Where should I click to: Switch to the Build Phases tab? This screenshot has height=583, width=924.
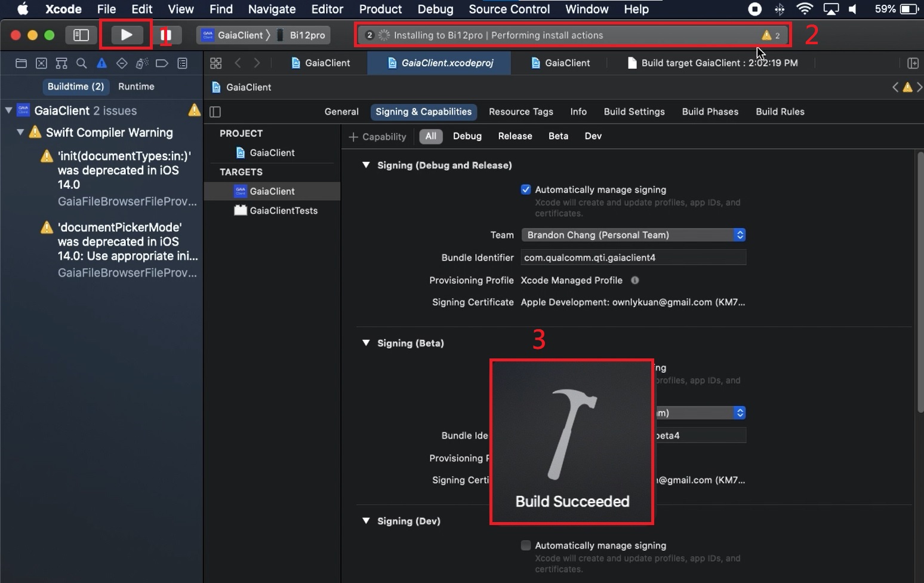(710, 112)
